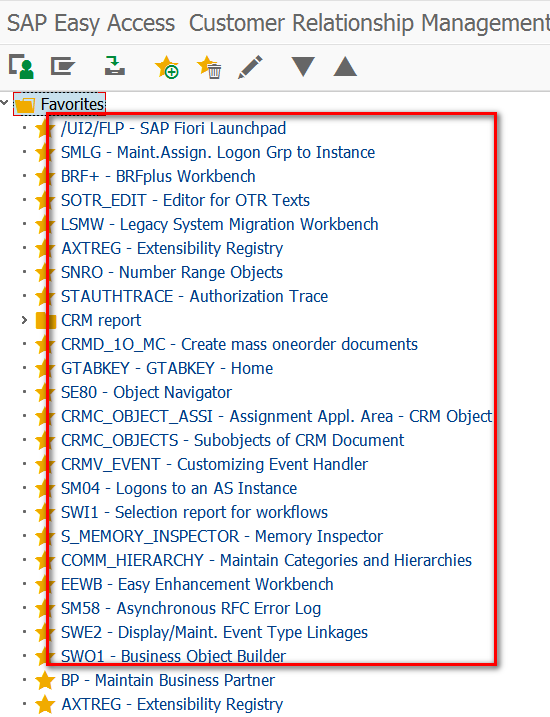550x717 pixels.
Task: Open STAUTHTRACE - Authorization Trace
Action: coord(195,296)
